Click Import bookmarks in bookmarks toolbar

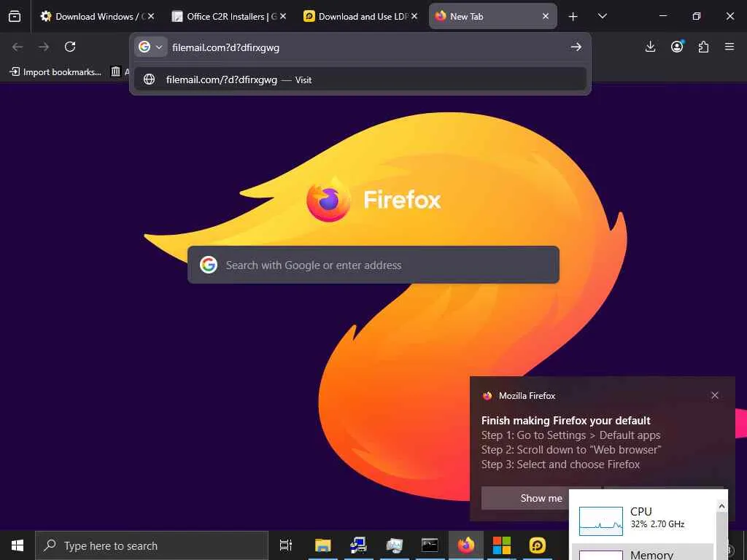click(x=55, y=72)
